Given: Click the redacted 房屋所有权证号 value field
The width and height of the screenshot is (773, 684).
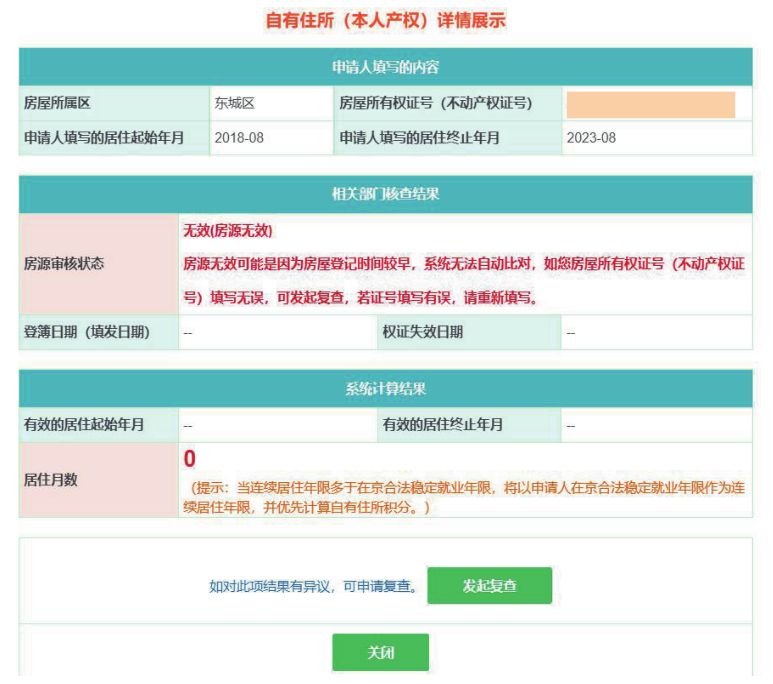Looking at the screenshot, I should pyautogui.click(x=650, y=104).
